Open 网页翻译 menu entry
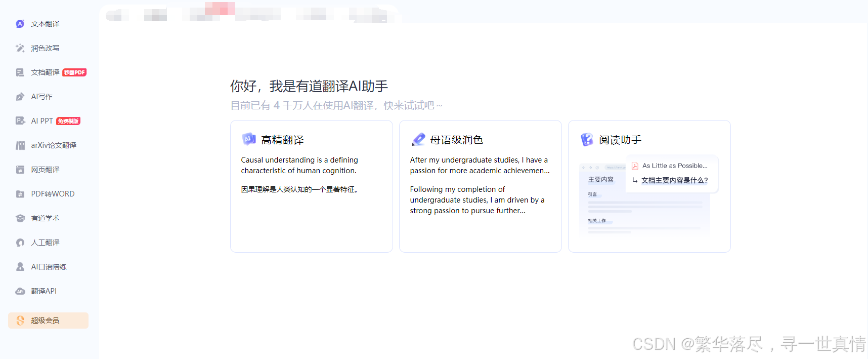Image resolution: width=868 pixels, height=359 pixels. click(45, 170)
